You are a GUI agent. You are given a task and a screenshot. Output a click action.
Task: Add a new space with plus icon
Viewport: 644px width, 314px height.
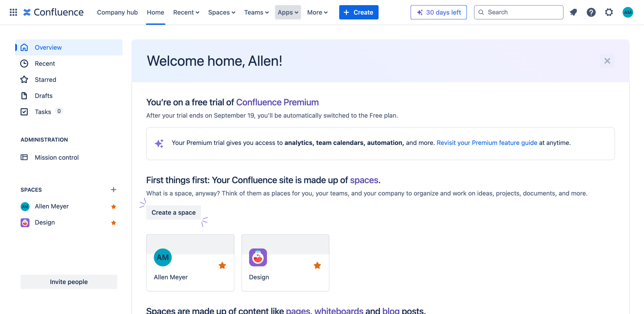[x=113, y=190]
